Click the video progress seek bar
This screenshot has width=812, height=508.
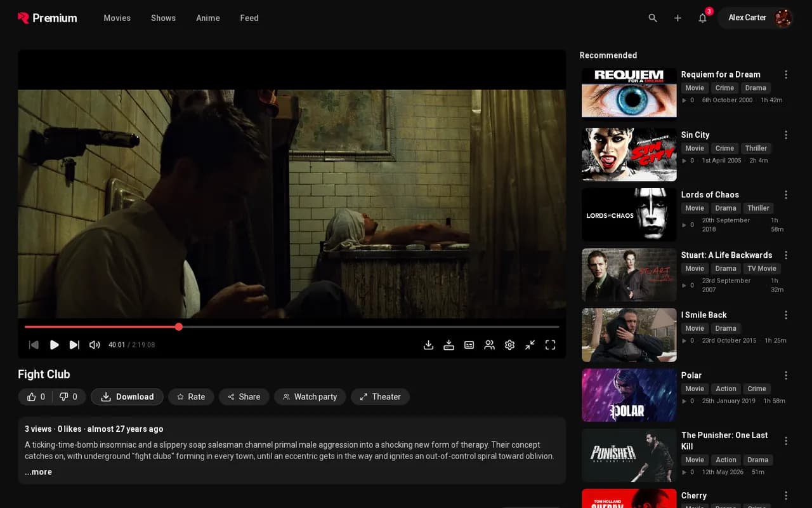coord(292,327)
